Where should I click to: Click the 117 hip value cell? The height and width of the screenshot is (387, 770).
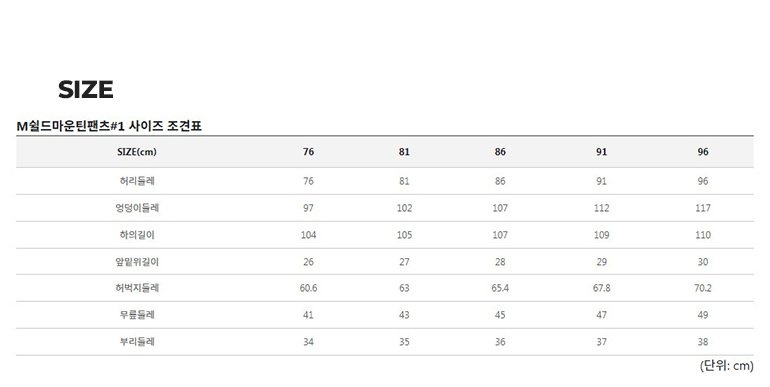[703, 208]
